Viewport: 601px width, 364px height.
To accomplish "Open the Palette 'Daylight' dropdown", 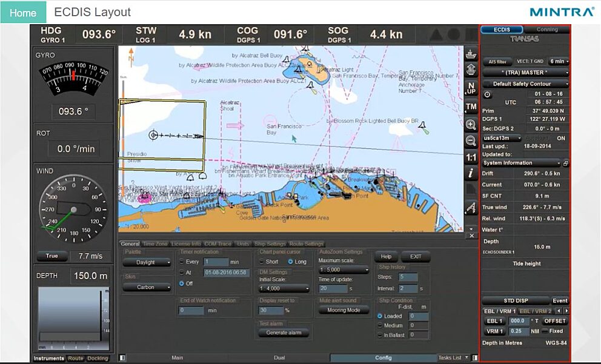I will tap(147, 262).
